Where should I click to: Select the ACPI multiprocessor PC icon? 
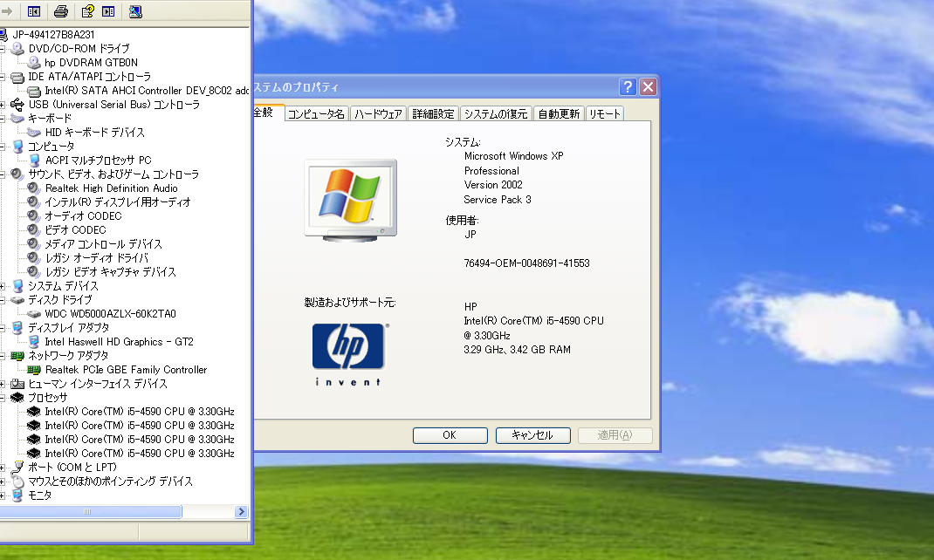click(x=35, y=160)
